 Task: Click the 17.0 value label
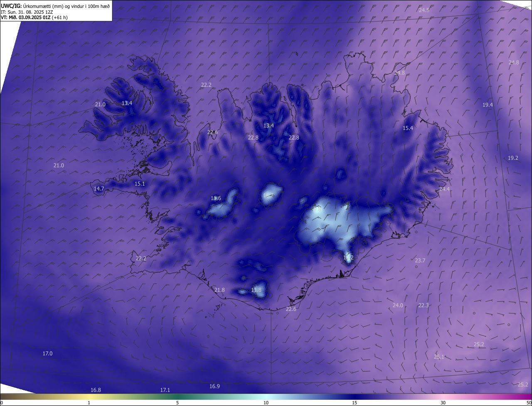pyautogui.click(x=47, y=354)
